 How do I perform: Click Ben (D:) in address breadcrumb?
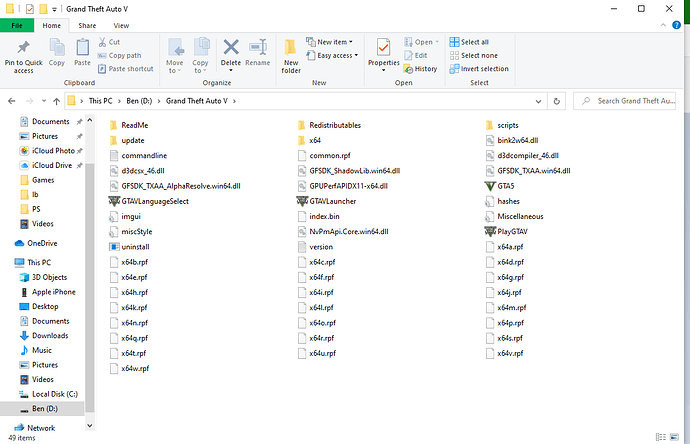(139, 101)
